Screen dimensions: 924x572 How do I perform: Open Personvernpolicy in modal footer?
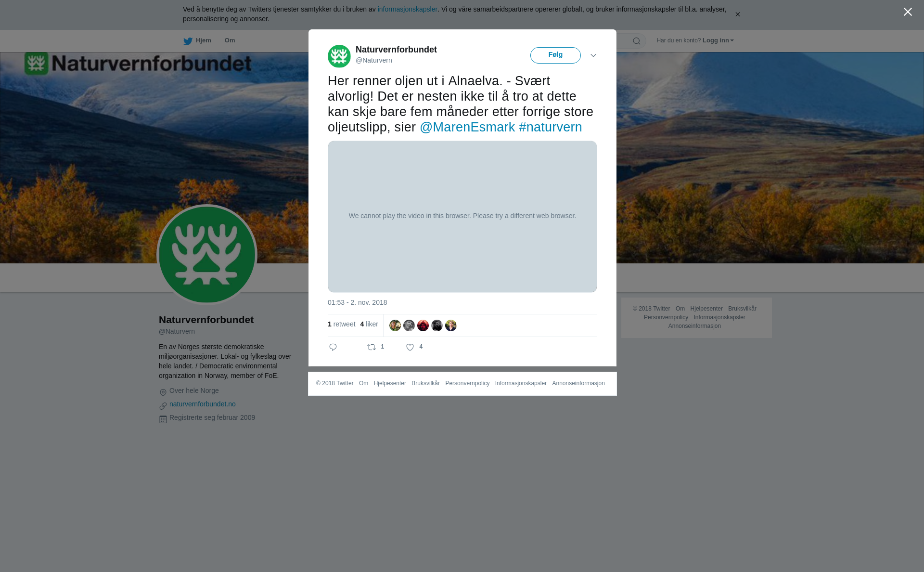467,383
